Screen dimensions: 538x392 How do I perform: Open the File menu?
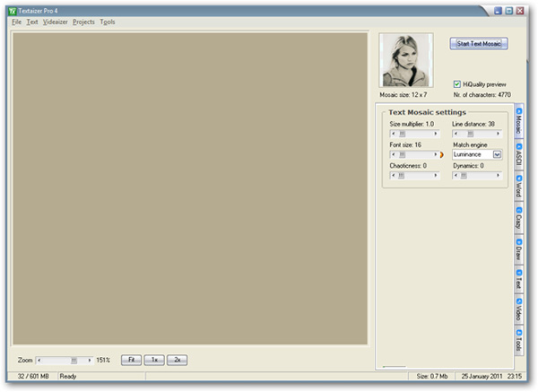(x=16, y=22)
